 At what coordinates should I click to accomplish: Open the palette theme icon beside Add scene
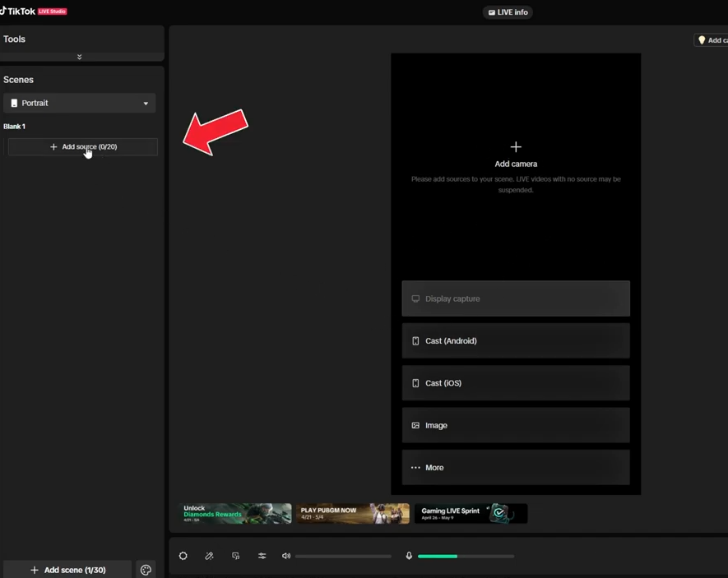click(146, 570)
